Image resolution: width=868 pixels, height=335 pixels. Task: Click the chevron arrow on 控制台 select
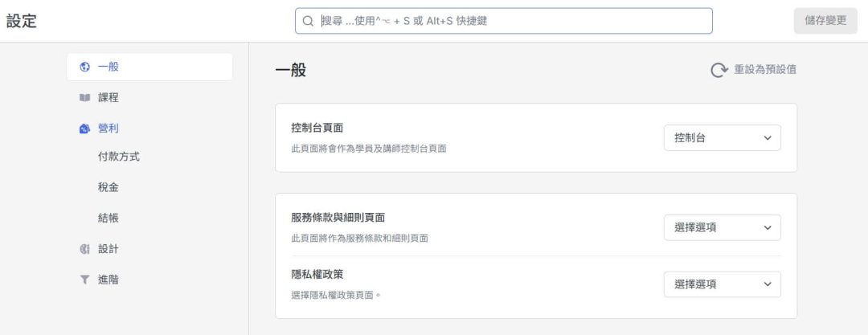point(767,137)
